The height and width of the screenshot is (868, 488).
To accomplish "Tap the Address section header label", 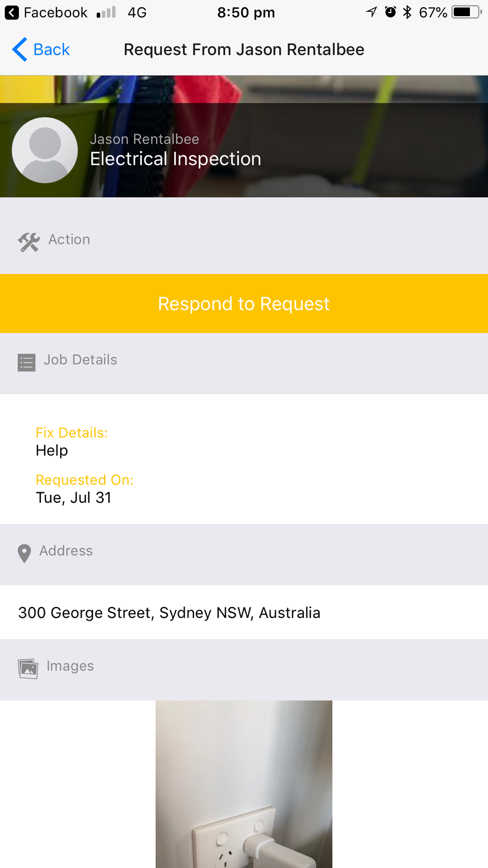I will [x=66, y=551].
